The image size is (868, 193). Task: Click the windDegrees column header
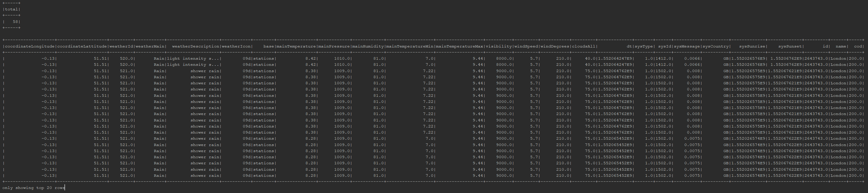coord(555,46)
